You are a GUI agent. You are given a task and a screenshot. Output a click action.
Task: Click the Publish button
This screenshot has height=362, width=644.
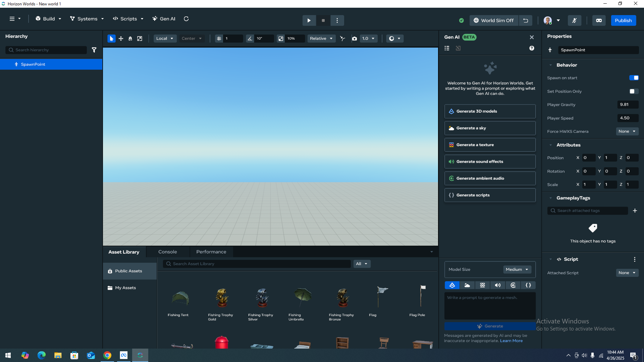point(623,20)
